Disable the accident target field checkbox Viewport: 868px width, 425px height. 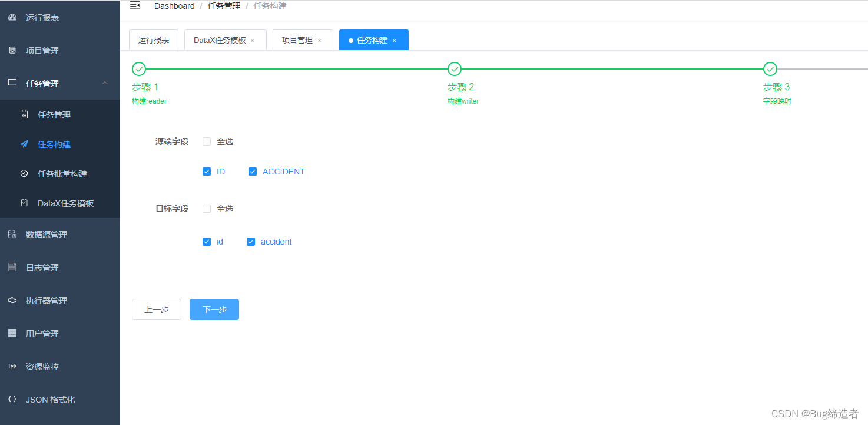pyautogui.click(x=251, y=241)
